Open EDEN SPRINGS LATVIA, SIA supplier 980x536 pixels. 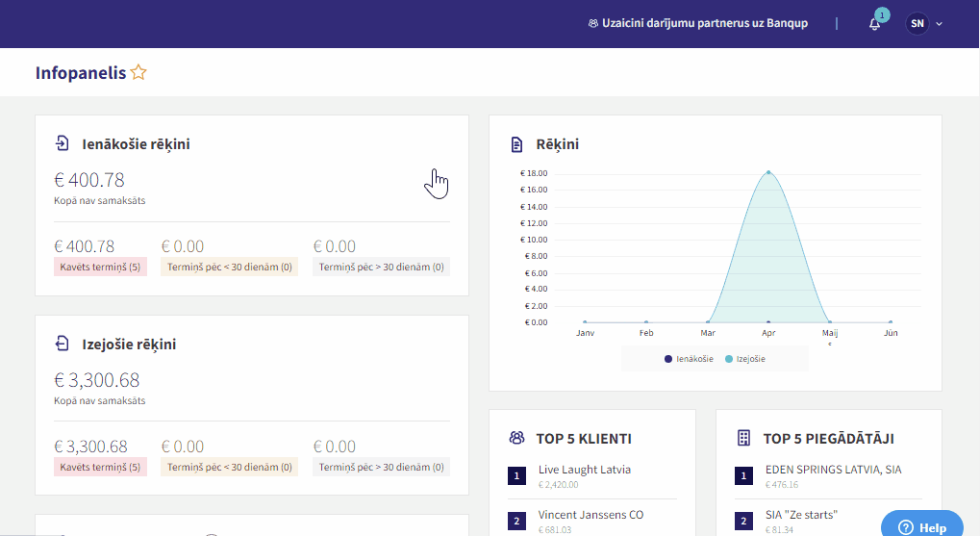(x=833, y=469)
